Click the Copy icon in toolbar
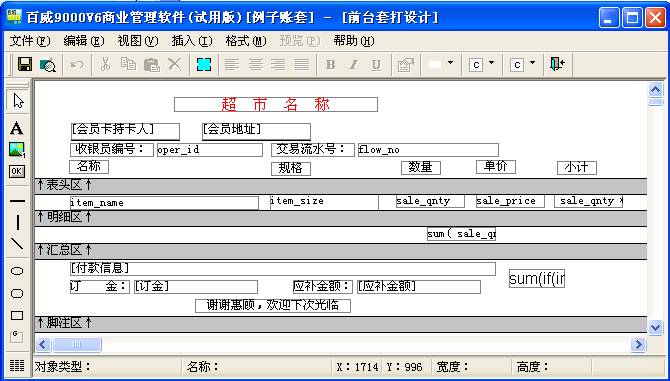Viewport: 670px width, 381px height. (128, 64)
